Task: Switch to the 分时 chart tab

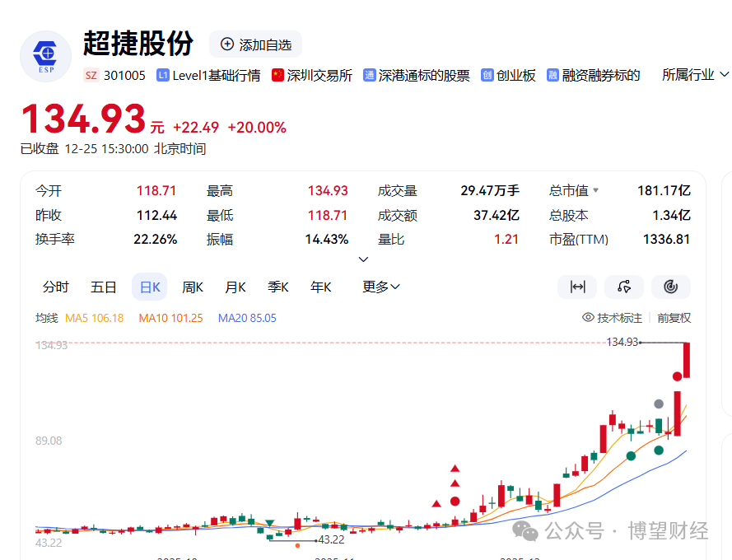Action: pyautogui.click(x=56, y=287)
